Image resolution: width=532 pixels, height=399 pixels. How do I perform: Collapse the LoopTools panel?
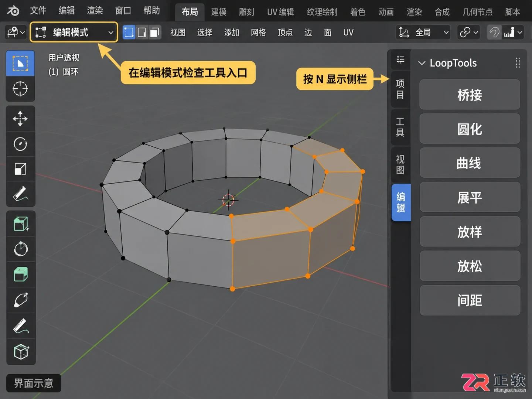click(x=422, y=63)
